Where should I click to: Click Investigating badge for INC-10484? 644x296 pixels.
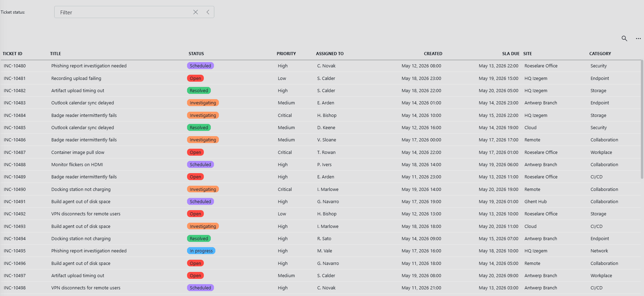click(203, 116)
